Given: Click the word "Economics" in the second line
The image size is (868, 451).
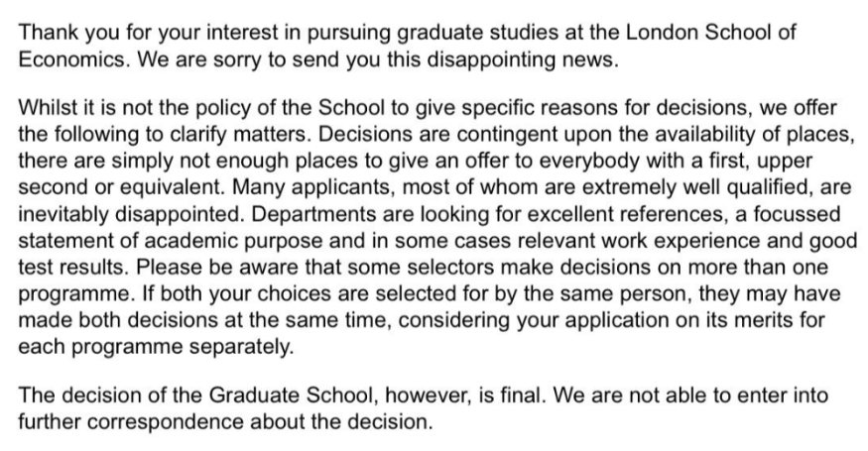Looking at the screenshot, I should (72, 58).
